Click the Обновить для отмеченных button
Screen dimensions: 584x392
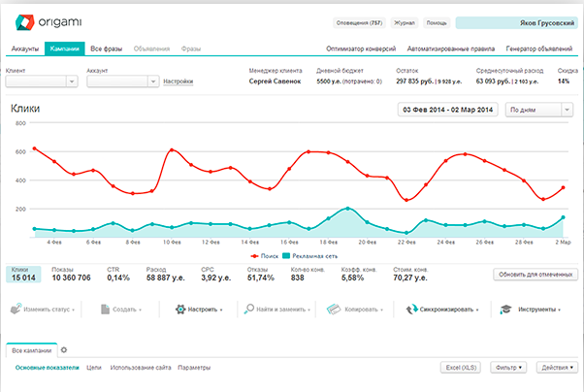535,275
